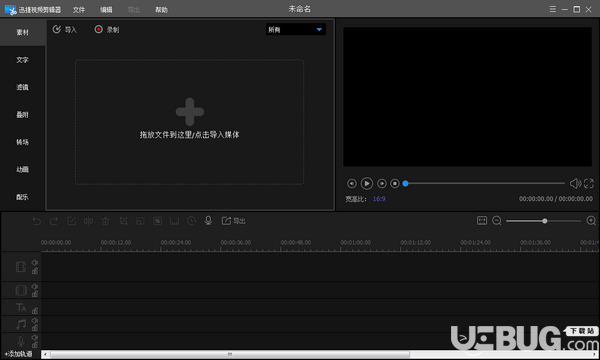Click the voice-over microphone icon
The image size is (600, 360).
208,221
